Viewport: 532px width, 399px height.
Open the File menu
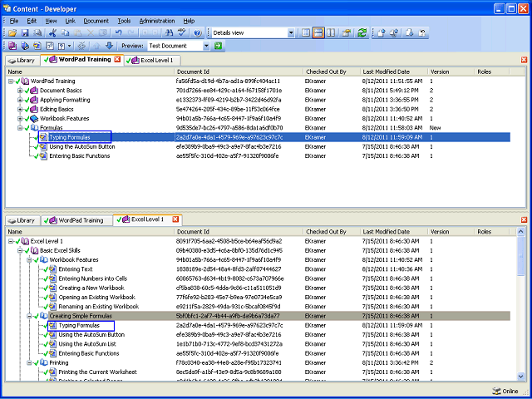click(x=14, y=21)
